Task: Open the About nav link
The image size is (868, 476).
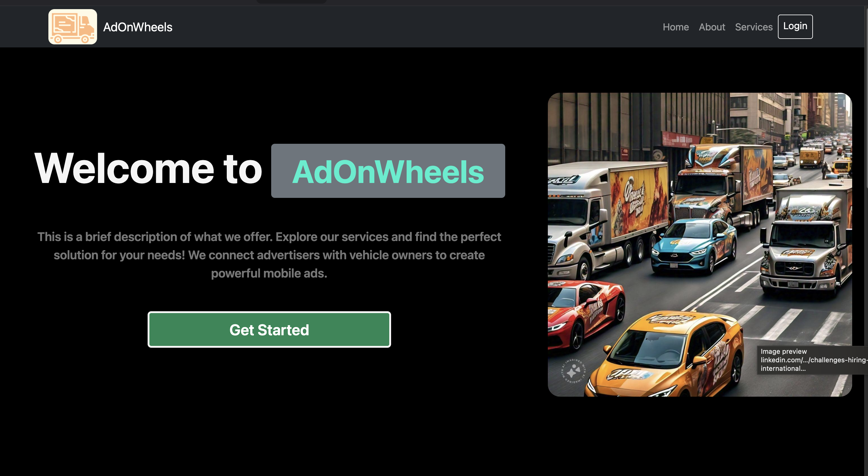Action: click(x=712, y=27)
